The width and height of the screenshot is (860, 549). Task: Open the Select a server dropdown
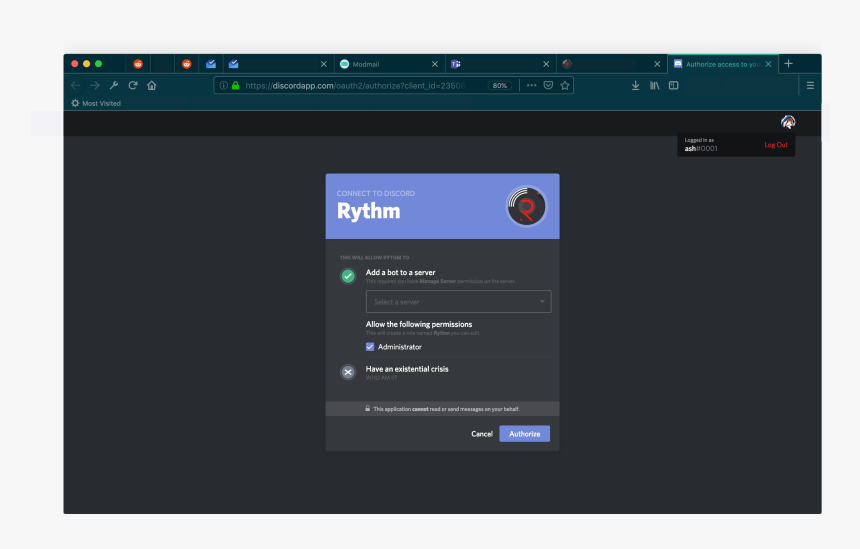[459, 302]
